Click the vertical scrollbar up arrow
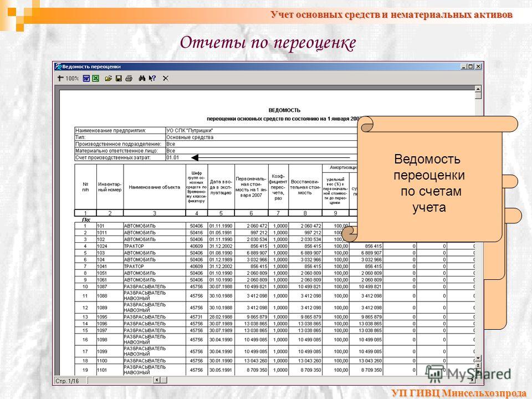Image resolution: width=532 pixels, height=399 pixels. tap(478, 89)
